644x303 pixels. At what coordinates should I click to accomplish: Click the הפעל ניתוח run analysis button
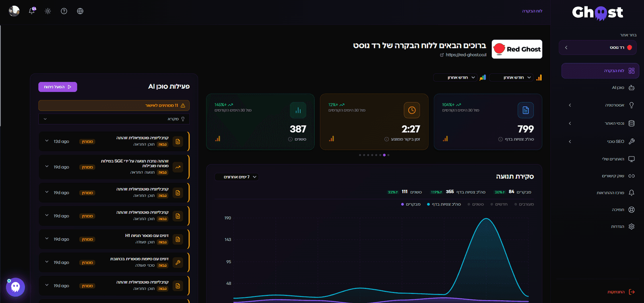click(58, 87)
